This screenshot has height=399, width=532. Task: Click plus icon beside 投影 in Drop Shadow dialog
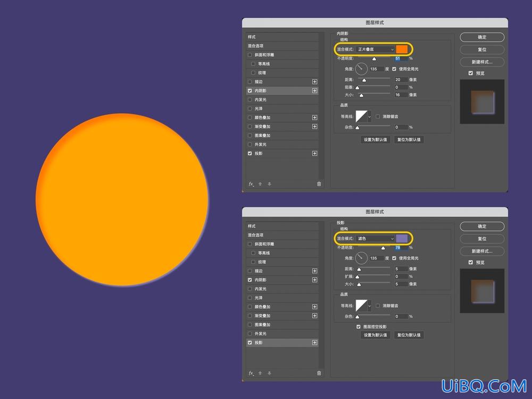point(314,343)
